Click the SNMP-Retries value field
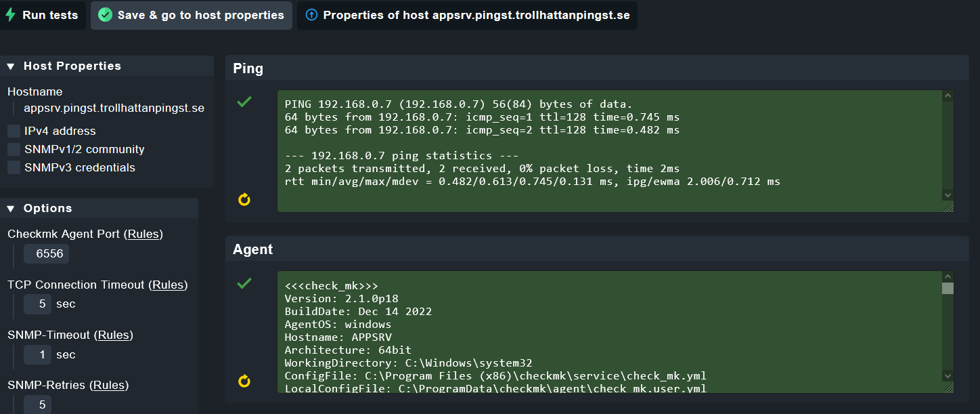Viewport: 980px width, 414px height. click(37, 405)
